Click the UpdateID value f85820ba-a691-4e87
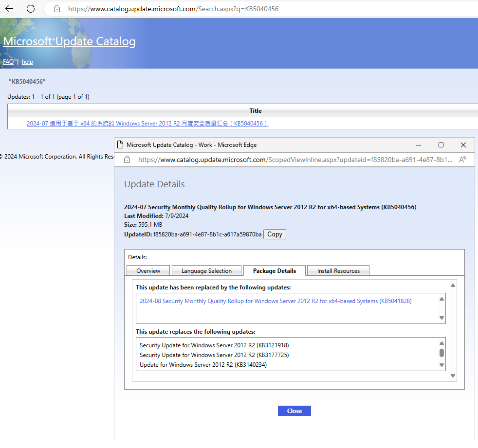The width and height of the screenshot is (478, 448). coord(207,234)
